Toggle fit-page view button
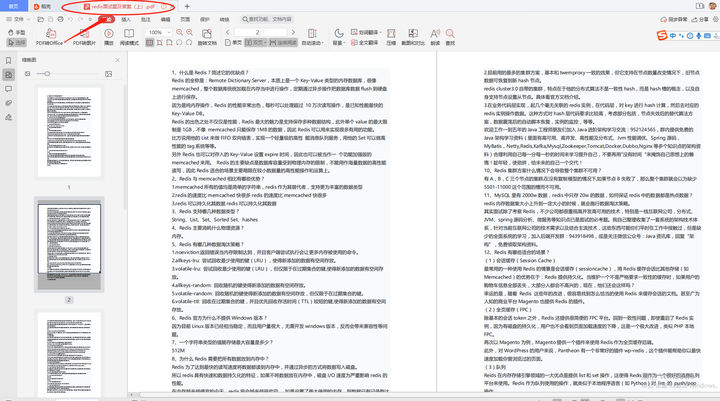This screenshot has height=401, width=720. [159, 42]
